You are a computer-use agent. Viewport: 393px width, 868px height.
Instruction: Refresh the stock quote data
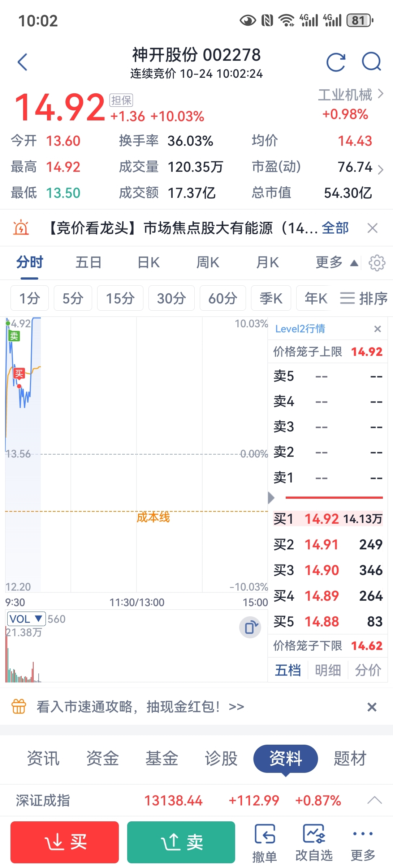pos(336,62)
